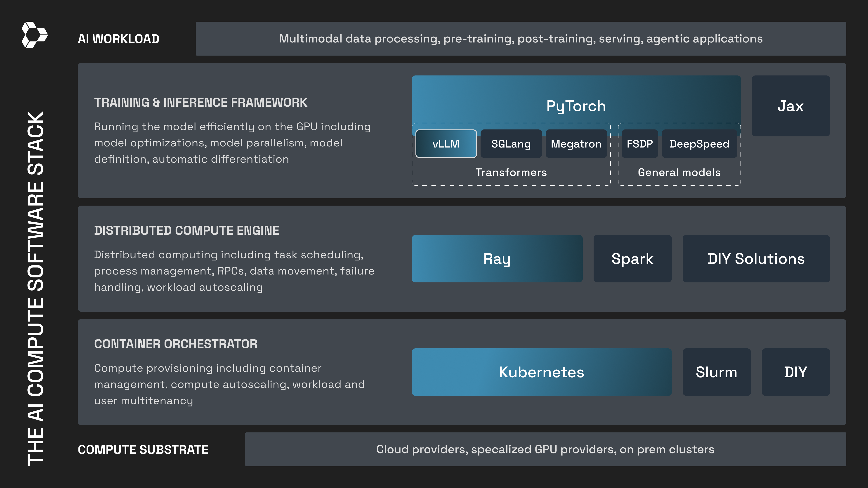Click the Container Orchestrator heading

pos(176,344)
